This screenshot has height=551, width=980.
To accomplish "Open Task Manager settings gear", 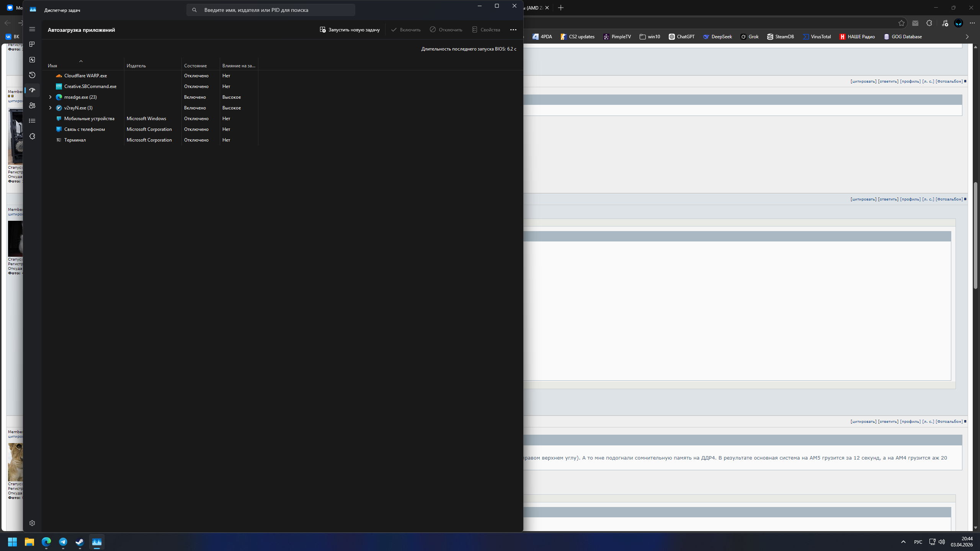I will coord(32,523).
